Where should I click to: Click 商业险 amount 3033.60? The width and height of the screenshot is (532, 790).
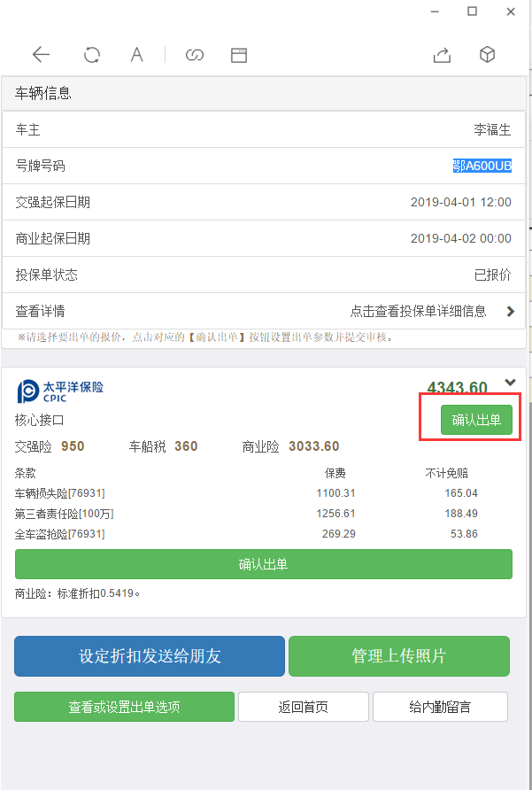[x=314, y=446]
